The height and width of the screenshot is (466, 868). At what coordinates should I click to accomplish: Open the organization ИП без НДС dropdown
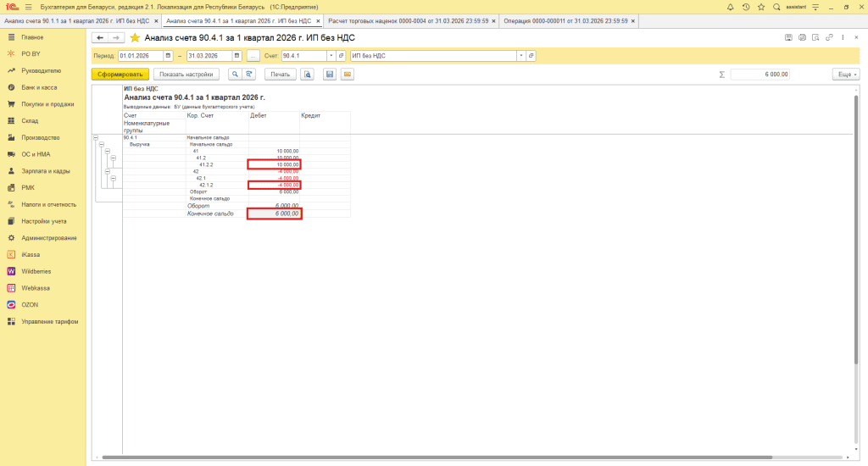click(520, 56)
